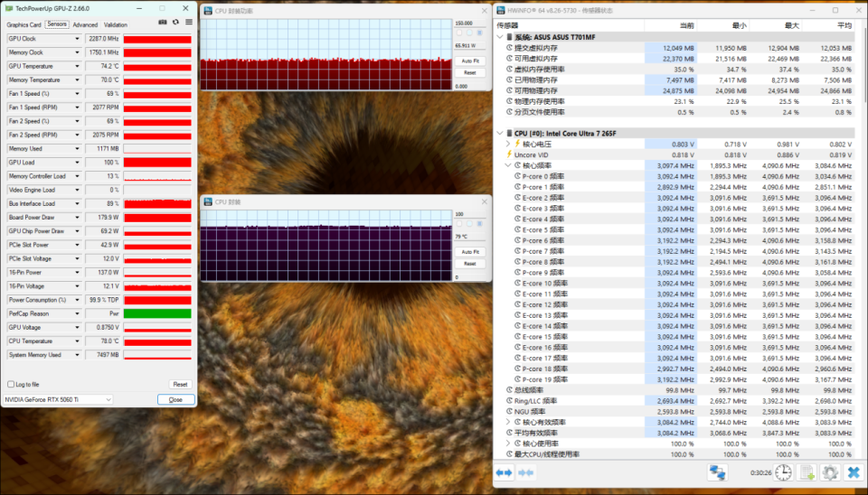This screenshot has height=495, width=868.
Task: Click GPU-Z screenshot camera icon
Action: (161, 22)
